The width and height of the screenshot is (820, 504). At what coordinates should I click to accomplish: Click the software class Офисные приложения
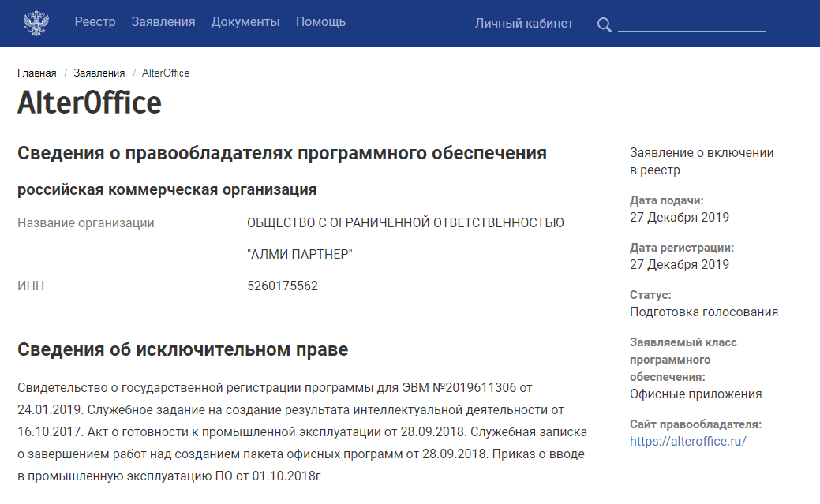click(x=695, y=394)
